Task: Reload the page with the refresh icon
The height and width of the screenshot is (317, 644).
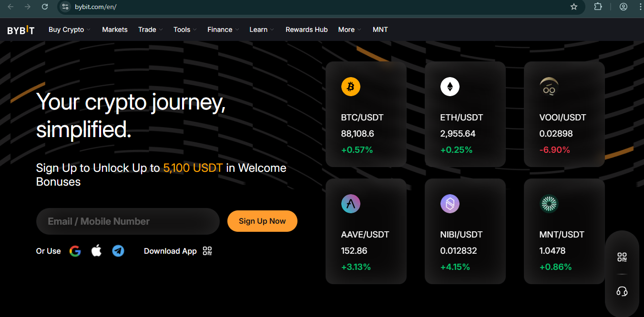Action: click(45, 7)
